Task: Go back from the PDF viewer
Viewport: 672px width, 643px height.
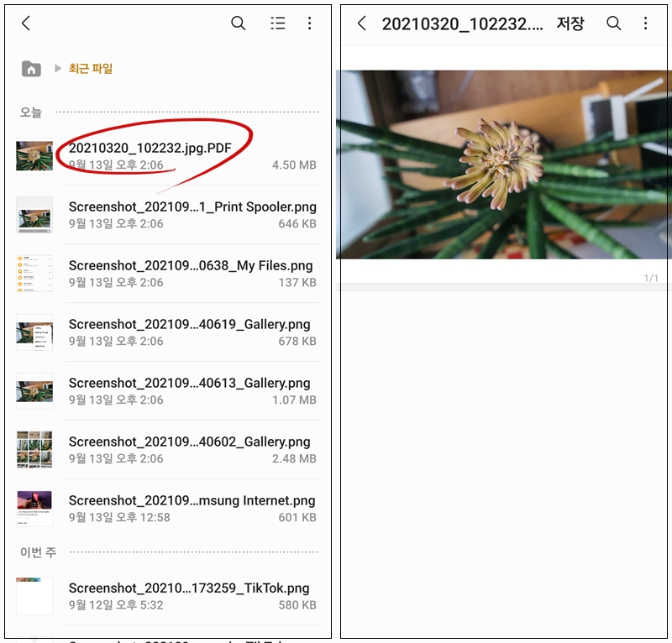Action: pos(362,24)
